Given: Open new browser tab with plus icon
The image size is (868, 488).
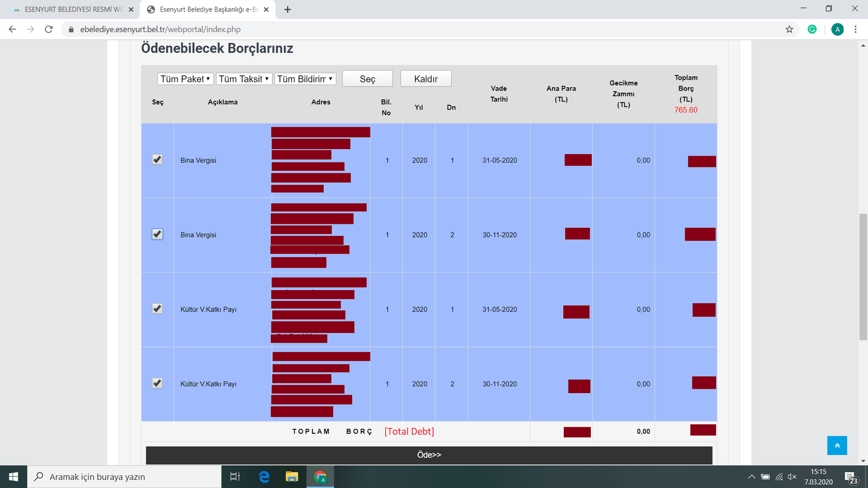Looking at the screenshot, I should click(x=288, y=9).
